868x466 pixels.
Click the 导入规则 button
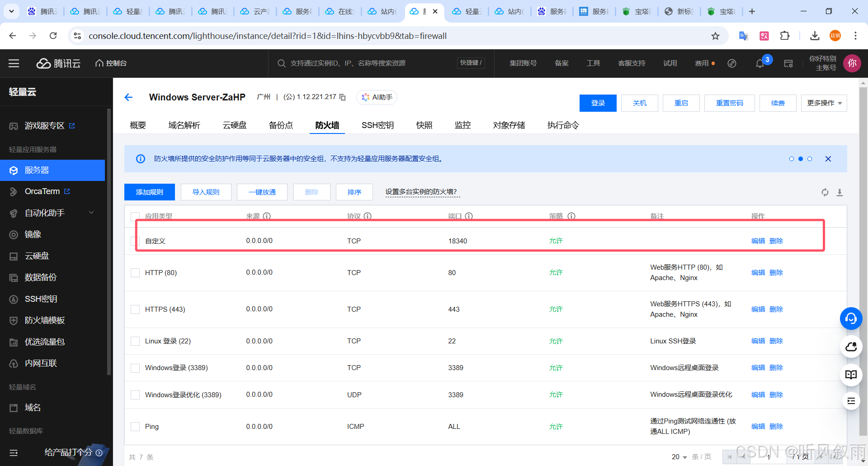pyautogui.click(x=206, y=192)
